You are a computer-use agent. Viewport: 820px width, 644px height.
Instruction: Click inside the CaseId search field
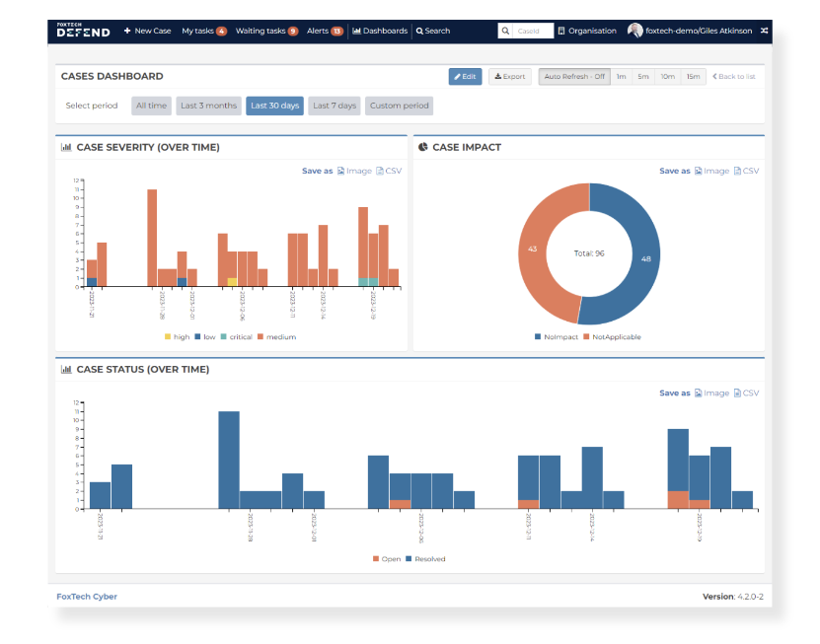pyautogui.click(x=530, y=30)
